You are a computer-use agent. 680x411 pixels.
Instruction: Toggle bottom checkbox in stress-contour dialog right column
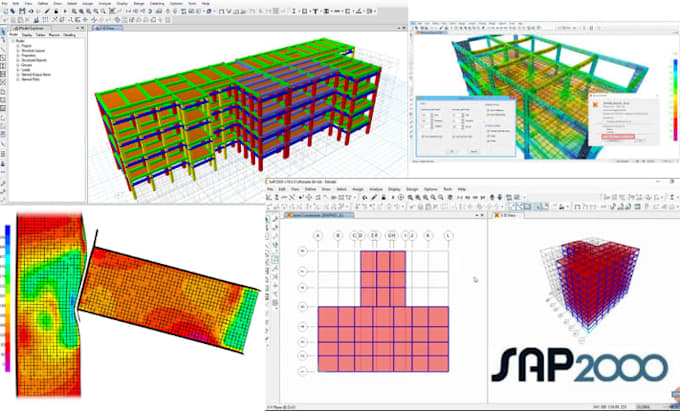tap(488, 141)
